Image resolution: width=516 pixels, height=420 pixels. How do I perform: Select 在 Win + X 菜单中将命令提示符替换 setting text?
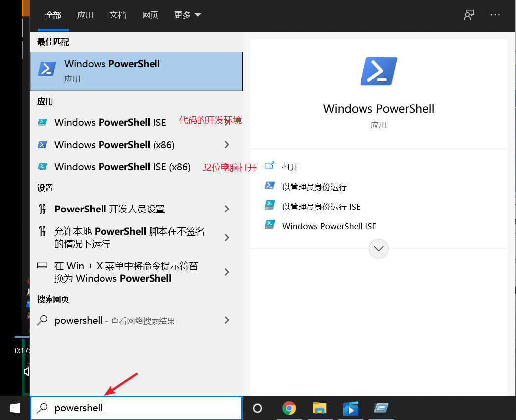126,272
